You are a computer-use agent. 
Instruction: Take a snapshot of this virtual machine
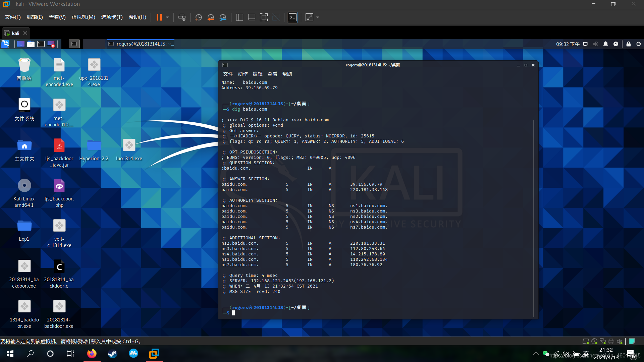(x=198, y=17)
